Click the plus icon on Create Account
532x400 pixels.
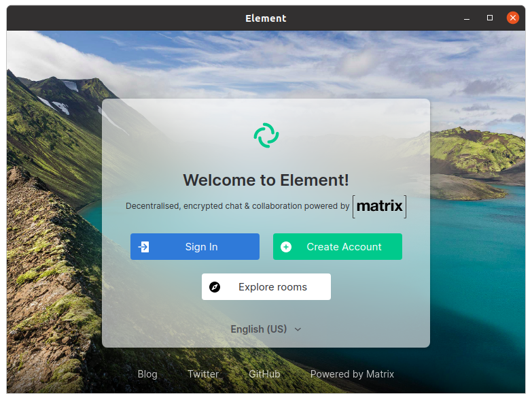(286, 247)
